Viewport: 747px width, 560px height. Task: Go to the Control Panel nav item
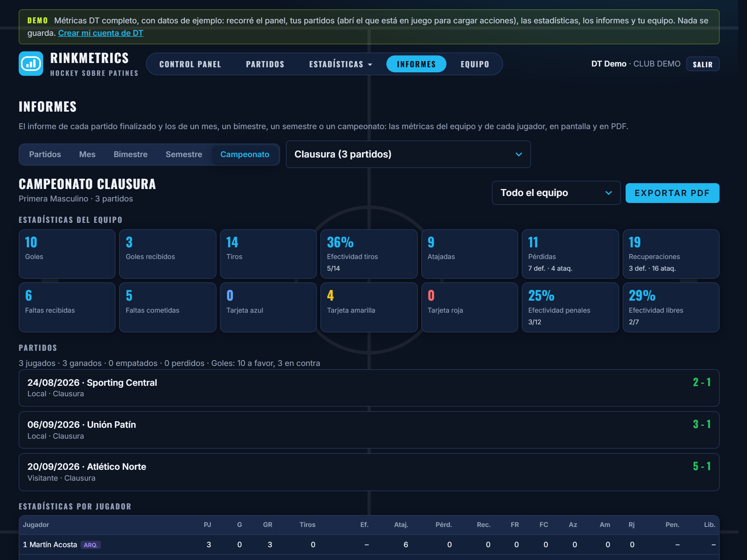(x=190, y=64)
